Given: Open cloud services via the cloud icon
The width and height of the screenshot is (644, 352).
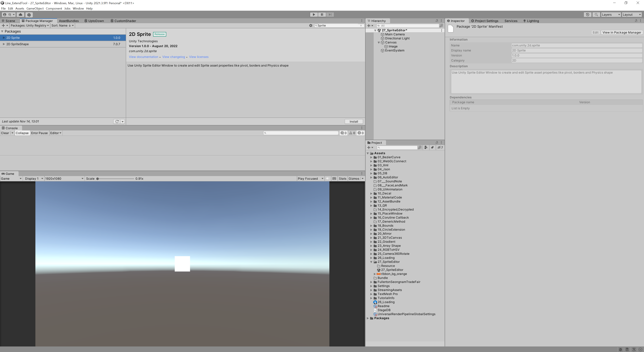Looking at the screenshot, I should 20,14.
